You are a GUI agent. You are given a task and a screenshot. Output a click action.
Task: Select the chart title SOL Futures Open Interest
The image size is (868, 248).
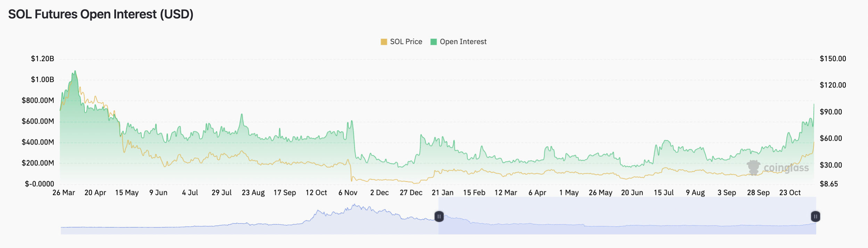(x=100, y=14)
